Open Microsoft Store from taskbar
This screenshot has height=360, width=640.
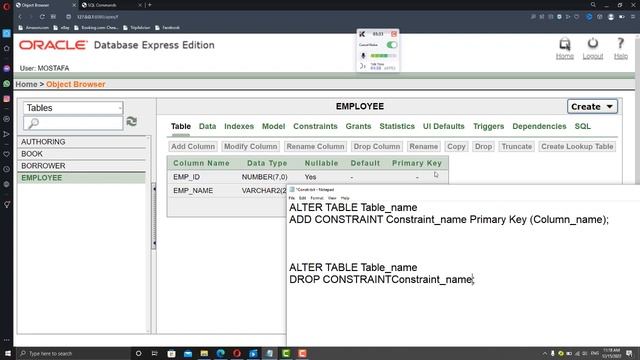point(171,353)
